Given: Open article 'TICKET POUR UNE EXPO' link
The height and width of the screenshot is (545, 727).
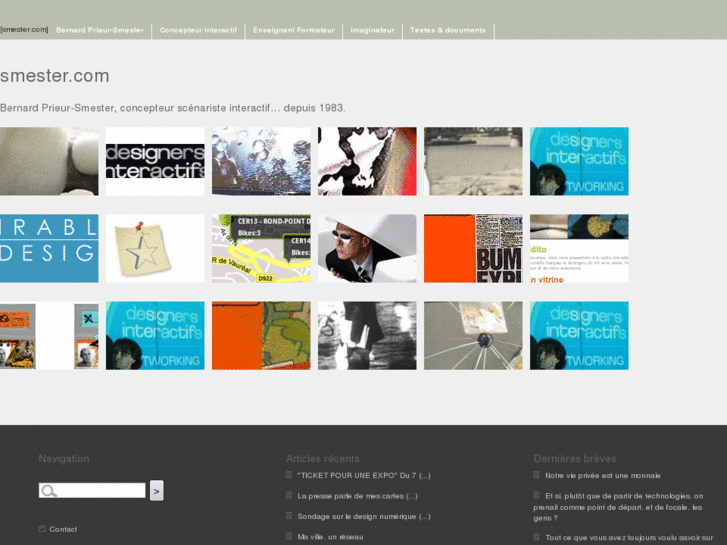Looking at the screenshot, I should pyautogui.click(x=364, y=475).
